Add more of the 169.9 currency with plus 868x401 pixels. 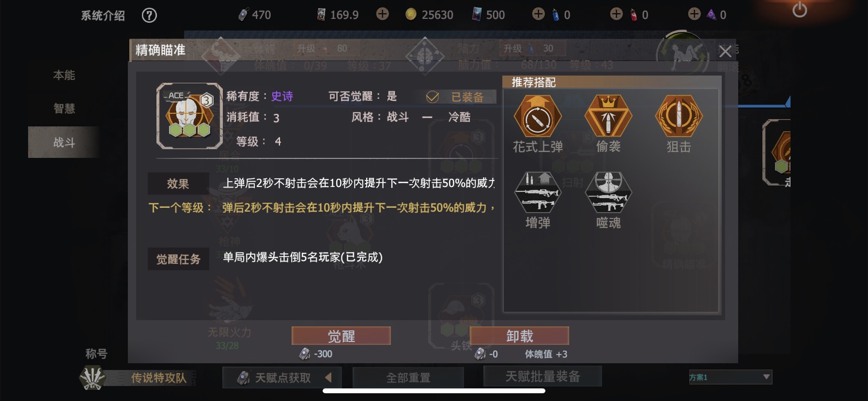tap(383, 14)
